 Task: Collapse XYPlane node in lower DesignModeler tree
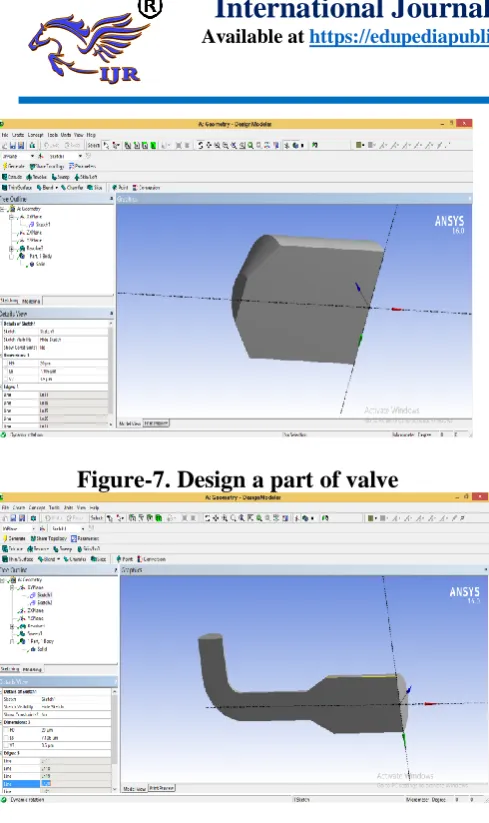pos(12,588)
